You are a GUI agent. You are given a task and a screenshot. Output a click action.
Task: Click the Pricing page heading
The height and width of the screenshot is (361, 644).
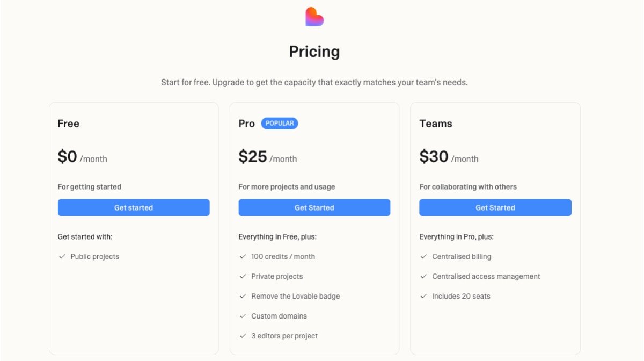tap(314, 52)
